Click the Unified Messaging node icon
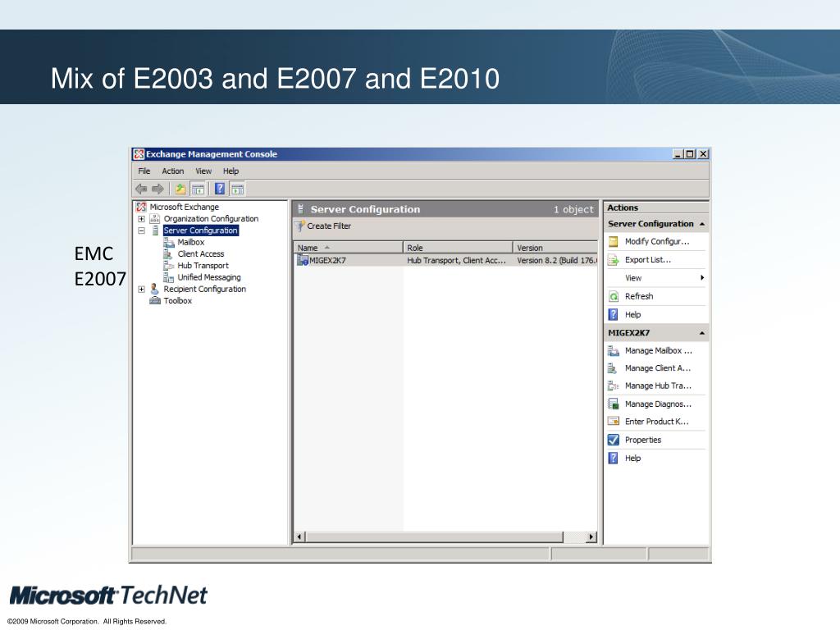The image size is (840, 630). pos(169,277)
